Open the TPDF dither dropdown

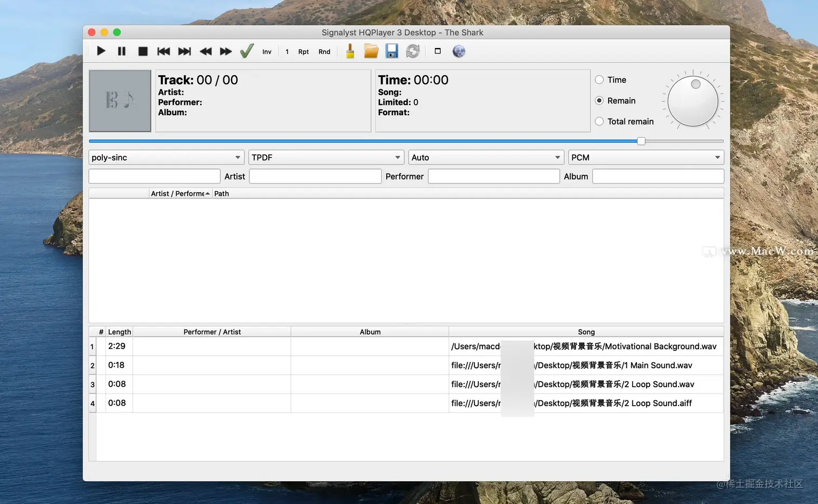326,157
